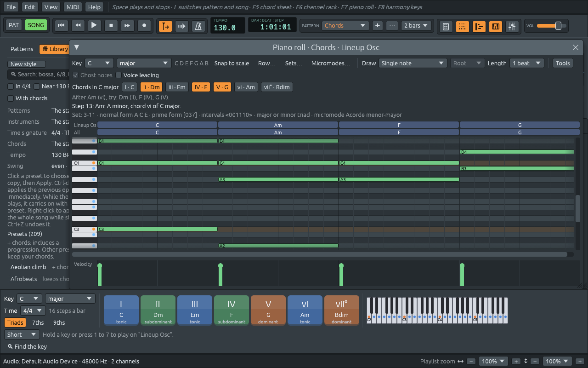This screenshot has height=368, width=588.
Task: Add a new pattern with the plus button
Action: click(378, 26)
